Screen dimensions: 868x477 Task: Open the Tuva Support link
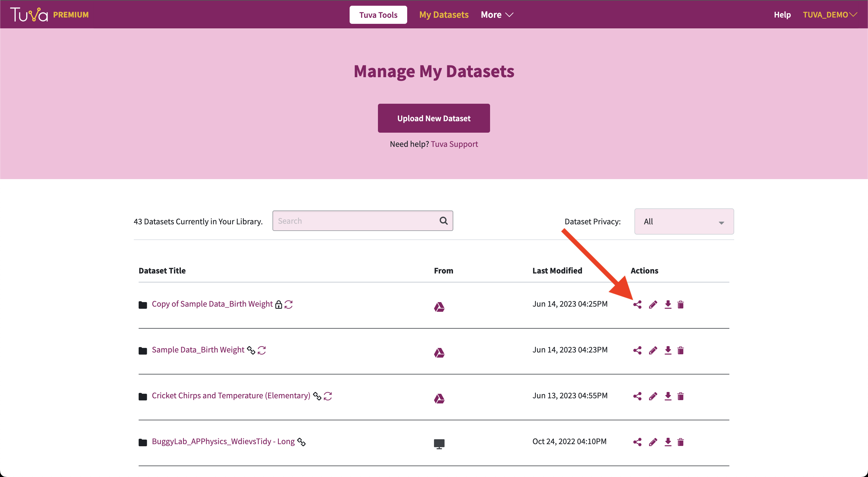click(x=454, y=144)
